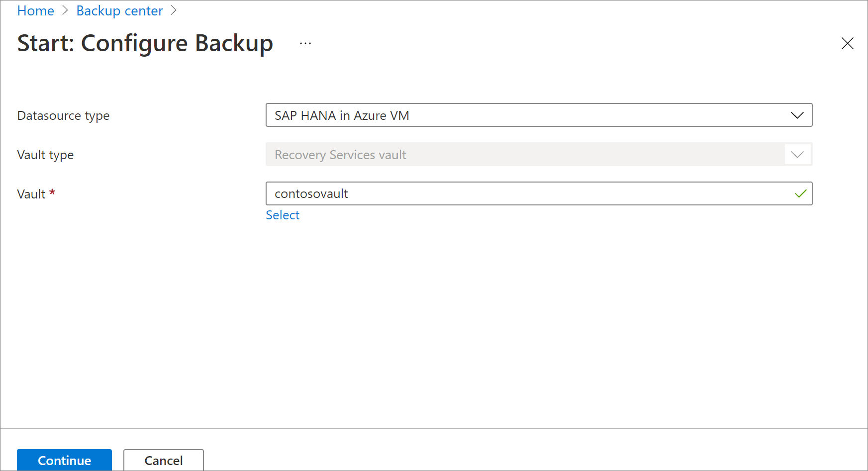Click the green validation checkmark in Vault field
868x471 pixels.
(x=800, y=193)
